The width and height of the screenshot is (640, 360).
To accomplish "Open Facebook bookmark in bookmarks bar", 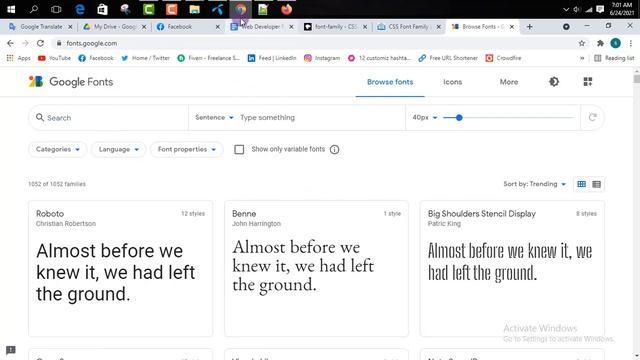I will (x=96, y=58).
